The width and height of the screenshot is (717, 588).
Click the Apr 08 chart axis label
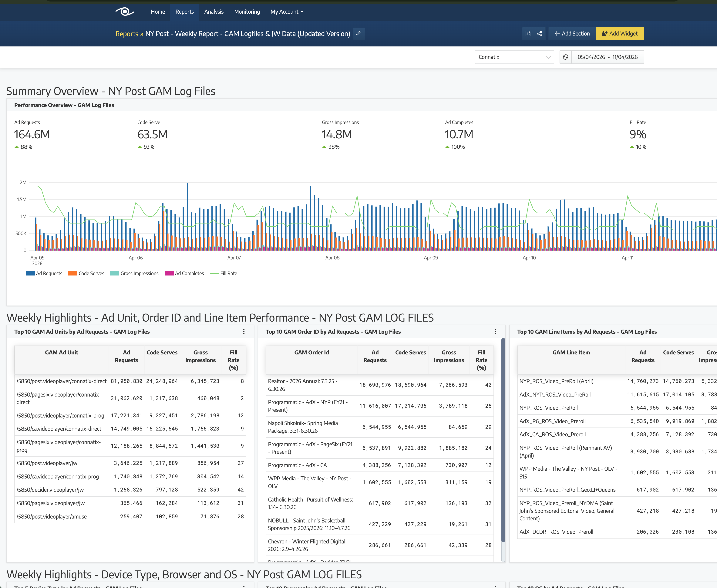(x=332, y=258)
